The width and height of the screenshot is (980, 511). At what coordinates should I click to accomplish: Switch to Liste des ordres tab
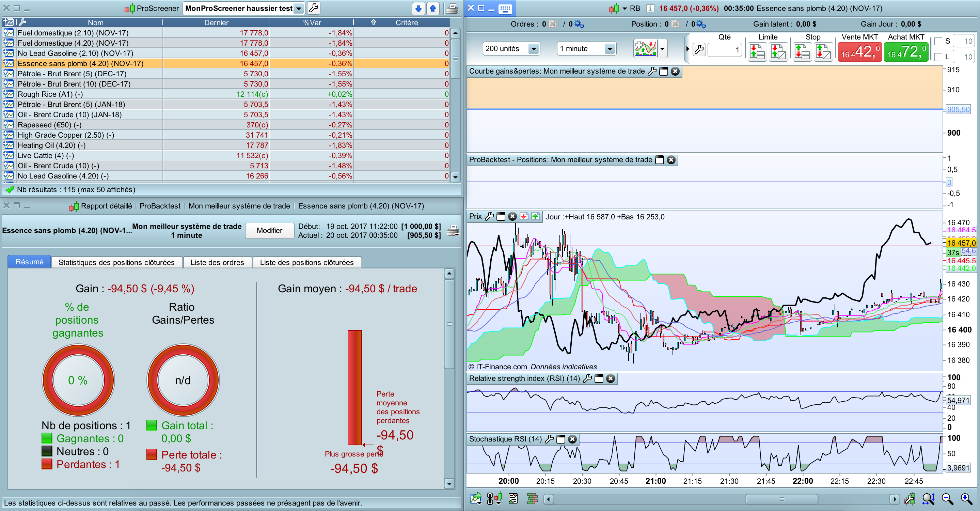click(x=217, y=262)
